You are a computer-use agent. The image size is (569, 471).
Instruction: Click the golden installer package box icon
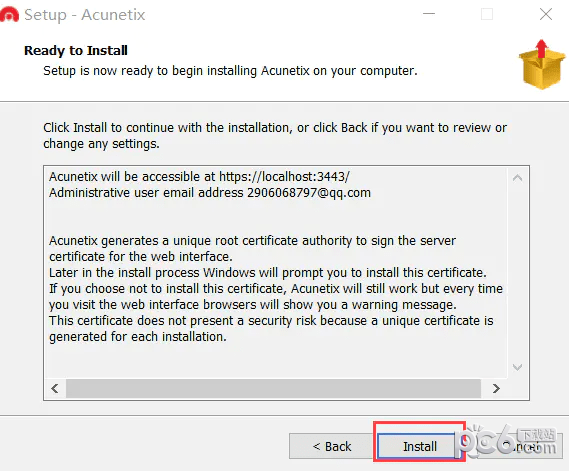click(542, 65)
